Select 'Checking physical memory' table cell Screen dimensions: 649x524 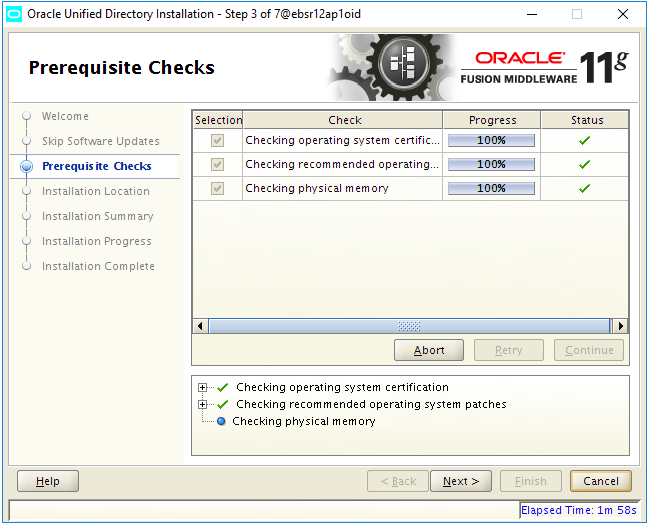[x=343, y=189]
